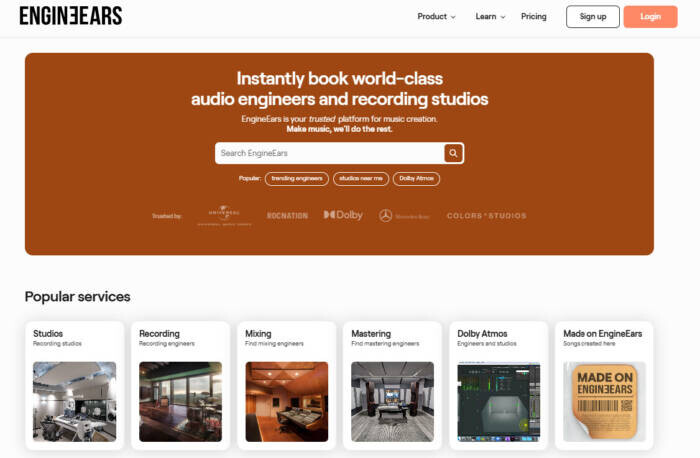This screenshot has width=700, height=458.
Task: Select the trending engineers popular tag
Action: 297,179
